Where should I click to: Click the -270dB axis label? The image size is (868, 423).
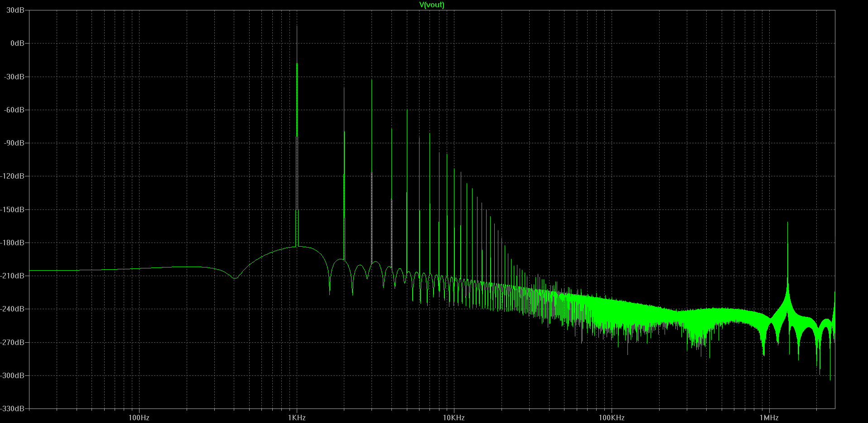point(12,342)
